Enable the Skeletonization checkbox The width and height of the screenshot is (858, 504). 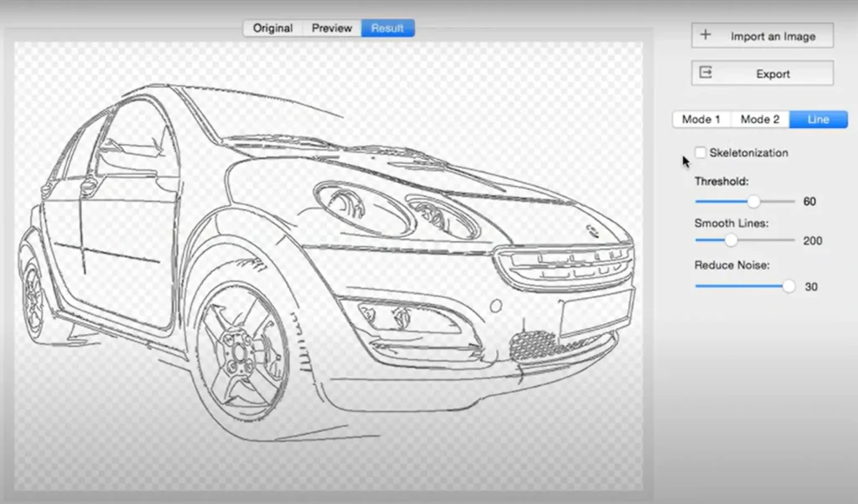pyautogui.click(x=700, y=152)
